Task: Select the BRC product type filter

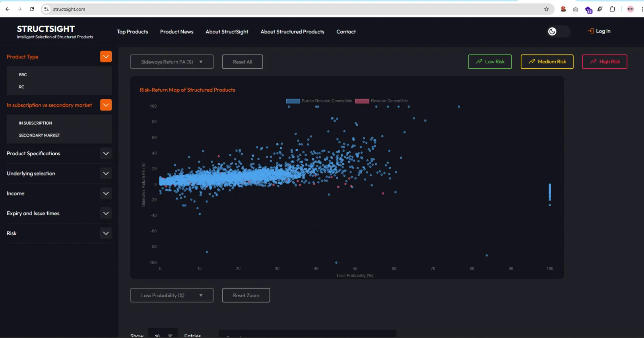Action: 23,75
